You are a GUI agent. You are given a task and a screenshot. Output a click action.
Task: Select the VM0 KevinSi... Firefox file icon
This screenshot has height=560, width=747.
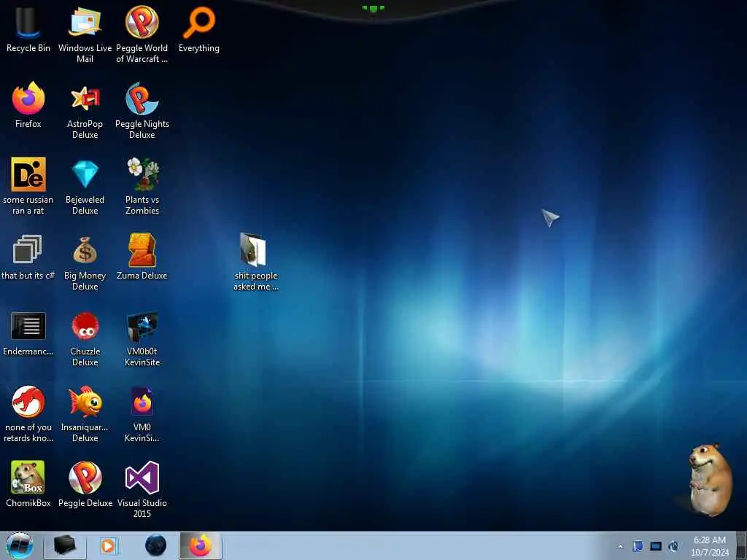click(142, 414)
